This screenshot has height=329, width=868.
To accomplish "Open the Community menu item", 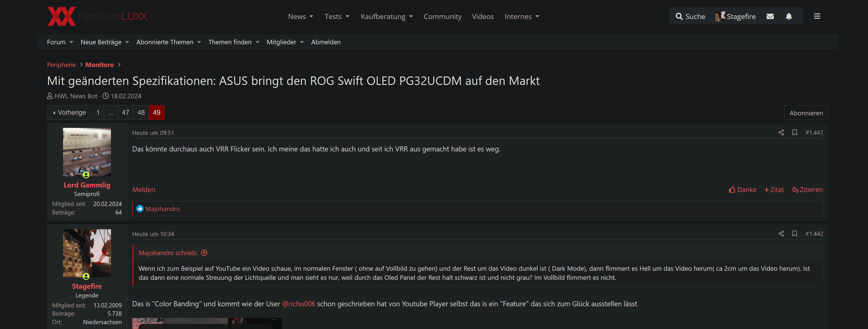I will 443,16.
